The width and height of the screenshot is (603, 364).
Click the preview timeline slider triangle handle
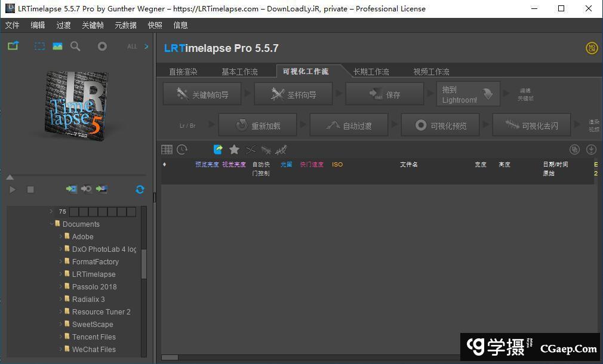click(10, 177)
